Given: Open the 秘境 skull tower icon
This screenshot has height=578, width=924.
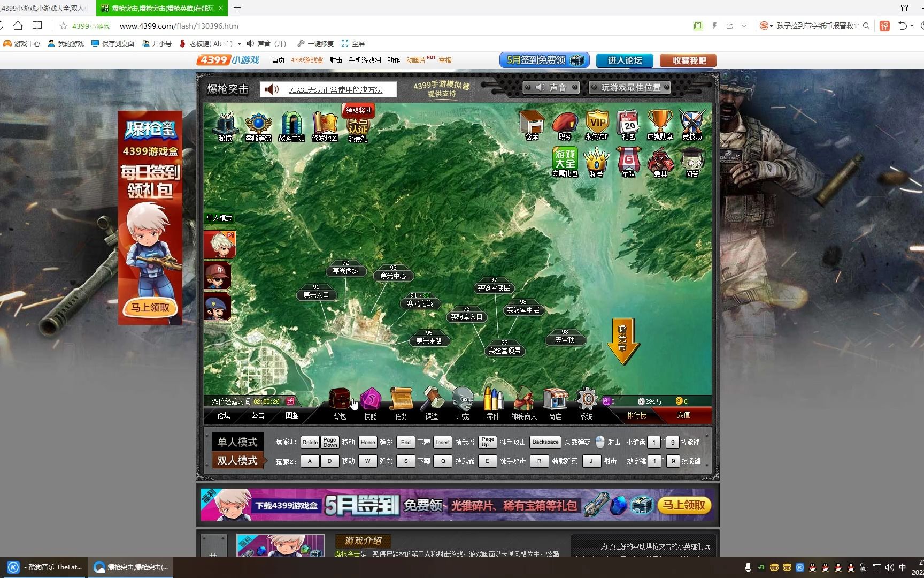Looking at the screenshot, I should [225, 127].
